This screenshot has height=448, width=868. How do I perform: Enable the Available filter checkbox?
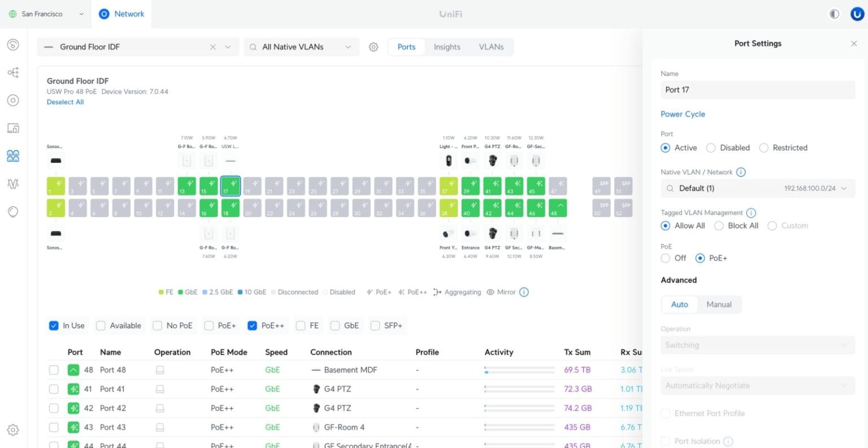(x=101, y=326)
